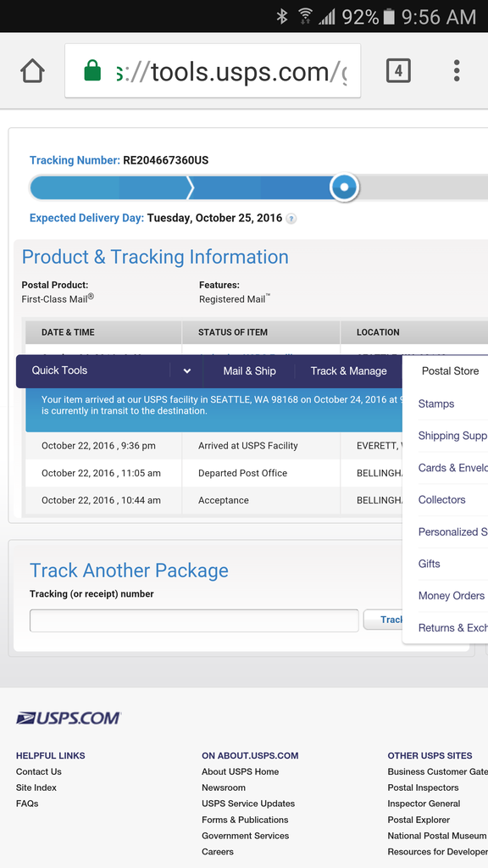Open the browser three-dot menu
488x868 pixels.
point(457,71)
